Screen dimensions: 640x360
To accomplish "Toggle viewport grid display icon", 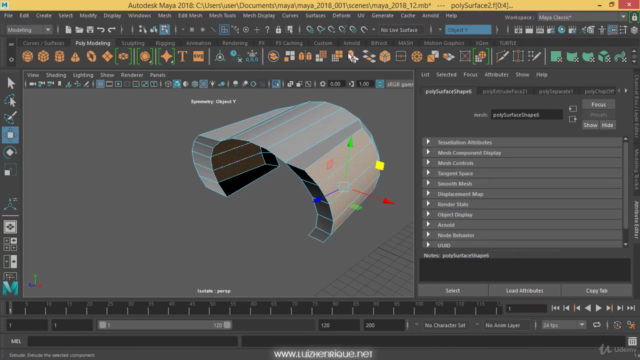I will click(x=100, y=84).
